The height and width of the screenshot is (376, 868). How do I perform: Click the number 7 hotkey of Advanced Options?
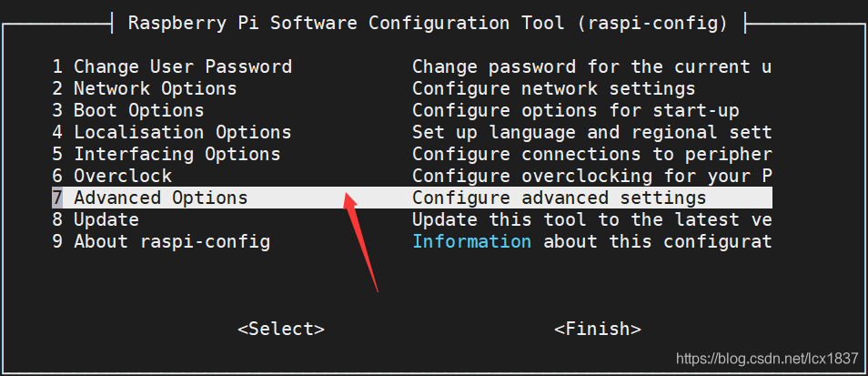[57, 198]
